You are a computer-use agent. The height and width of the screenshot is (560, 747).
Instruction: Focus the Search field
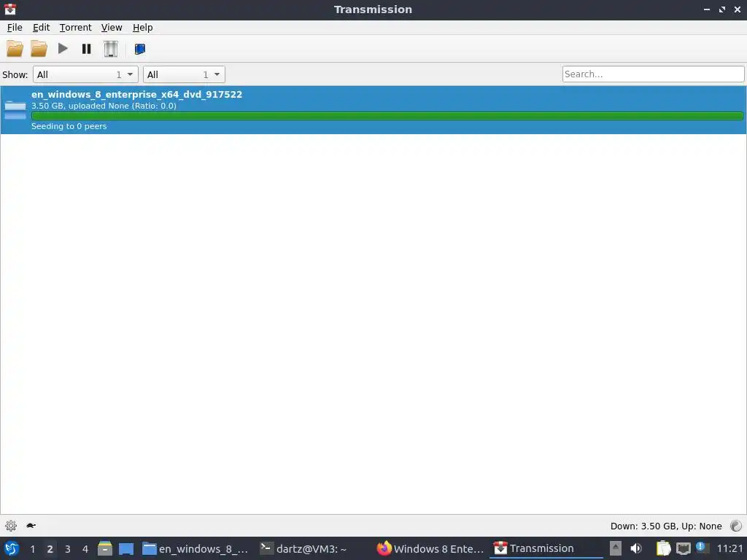[653, 74]
